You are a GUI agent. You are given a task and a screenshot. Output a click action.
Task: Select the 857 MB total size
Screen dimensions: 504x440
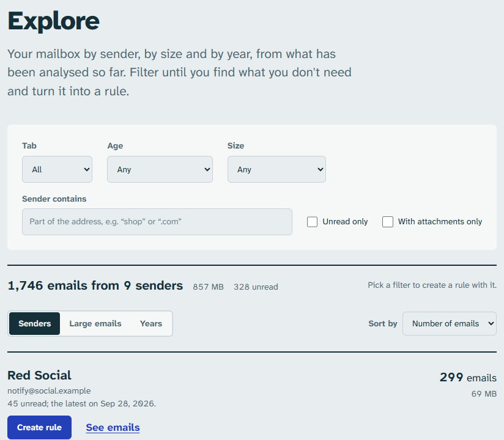209,287
